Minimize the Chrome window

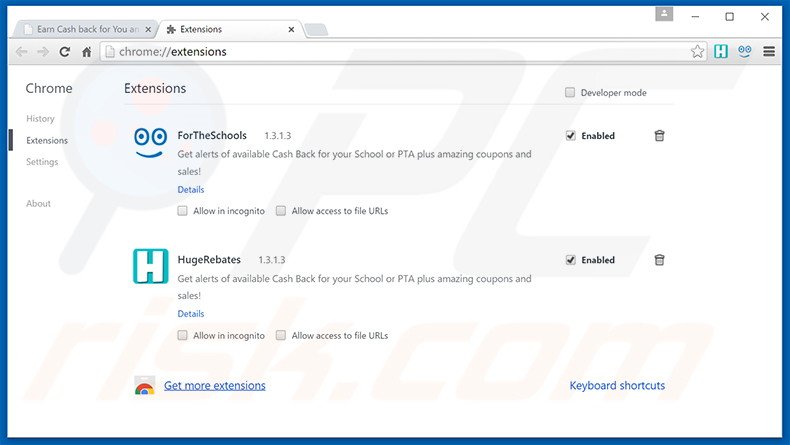click(x=695, y=17)
